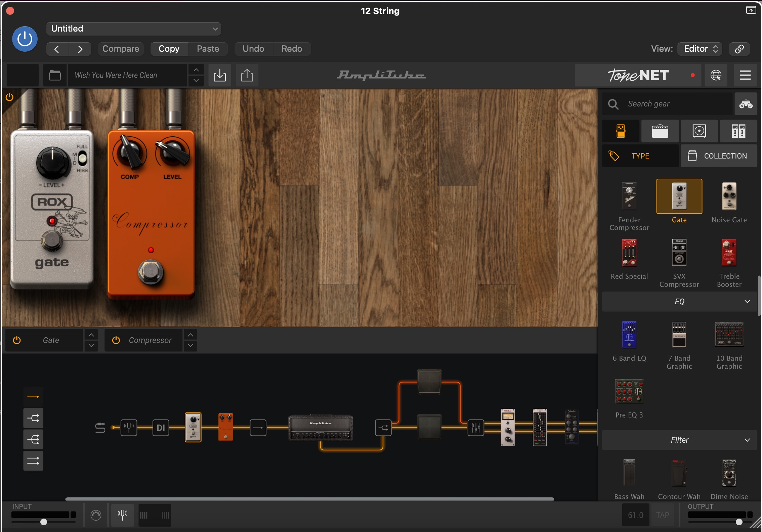
Task: Click the DI block in signal chain
Action: (x=161, y=428)
